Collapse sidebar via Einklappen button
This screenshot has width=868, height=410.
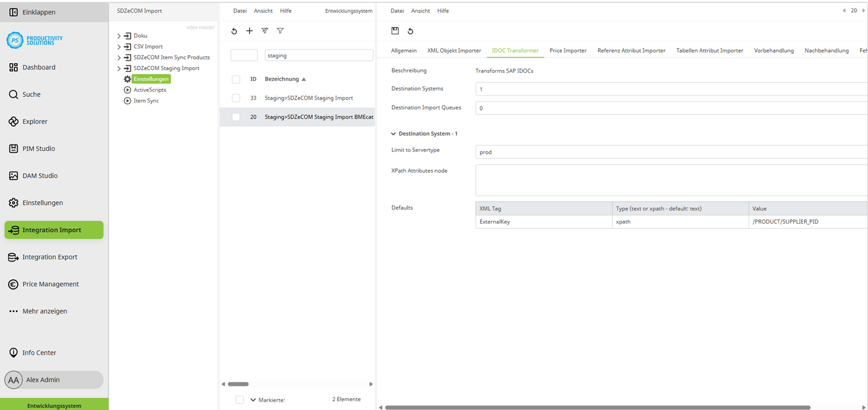pyautogui.click(x=34, y=11)
